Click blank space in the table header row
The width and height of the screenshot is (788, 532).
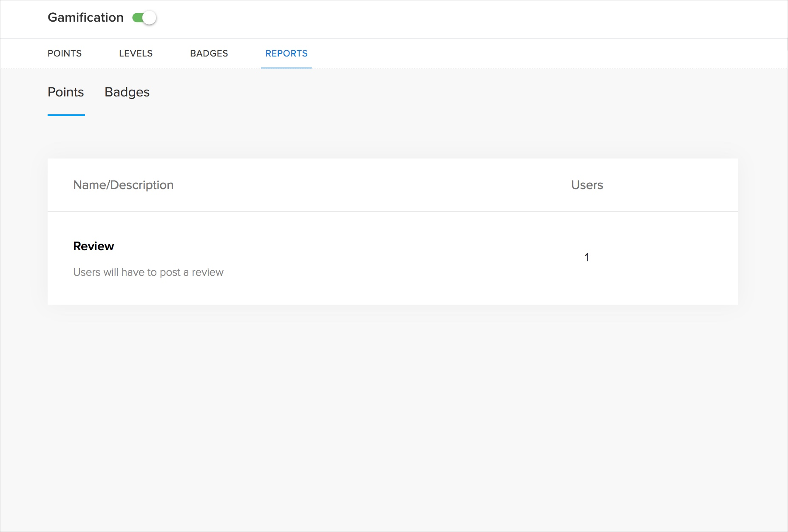(361, 185)
